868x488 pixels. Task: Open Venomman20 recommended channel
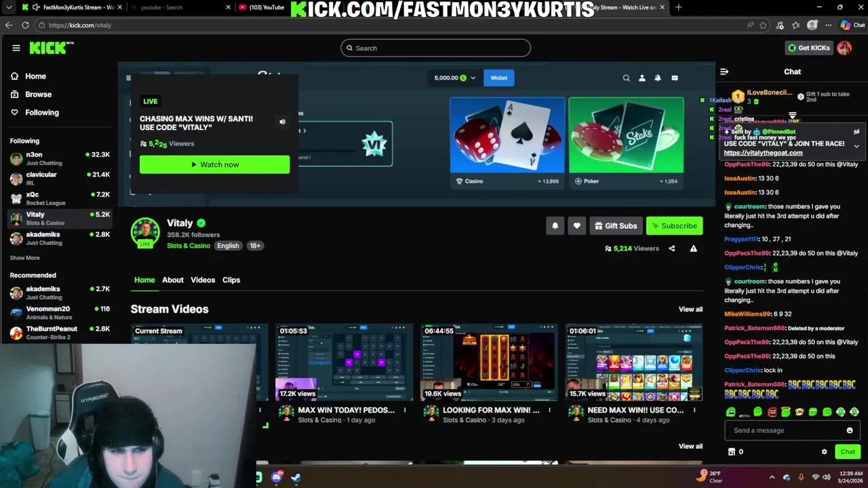(60, 312)
